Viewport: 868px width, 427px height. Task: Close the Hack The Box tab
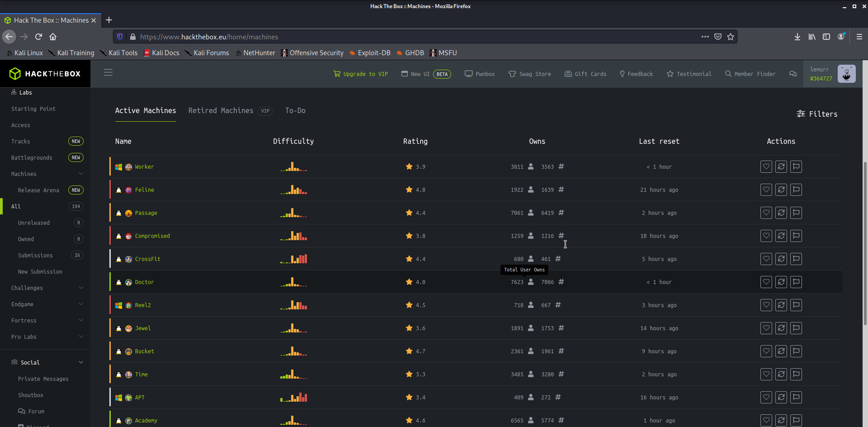click(94, 20)
